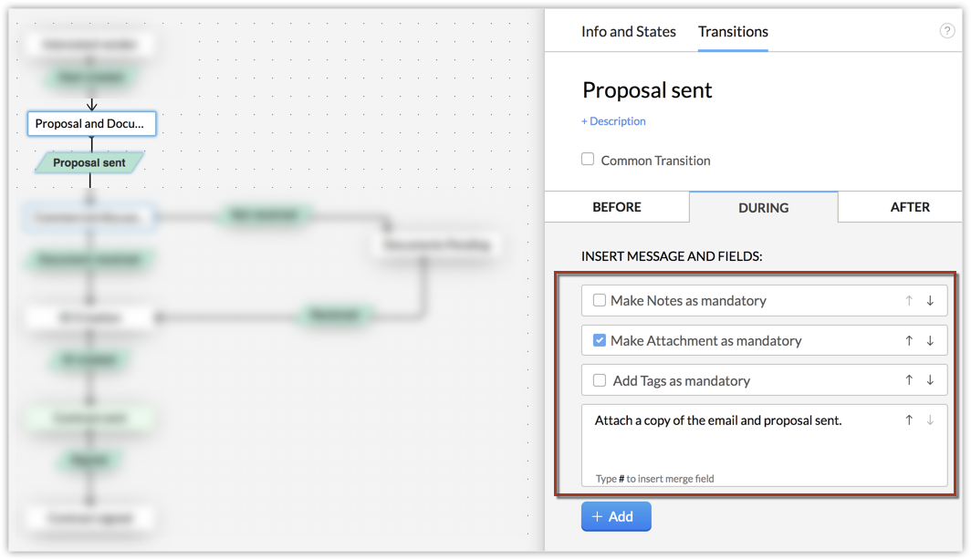
Task: Select the DURING tab
Action: click(x=764, y=207)
